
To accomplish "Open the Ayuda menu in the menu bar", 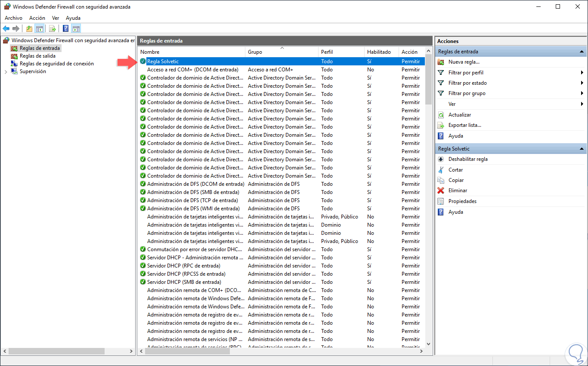I will tap(73, 18).
